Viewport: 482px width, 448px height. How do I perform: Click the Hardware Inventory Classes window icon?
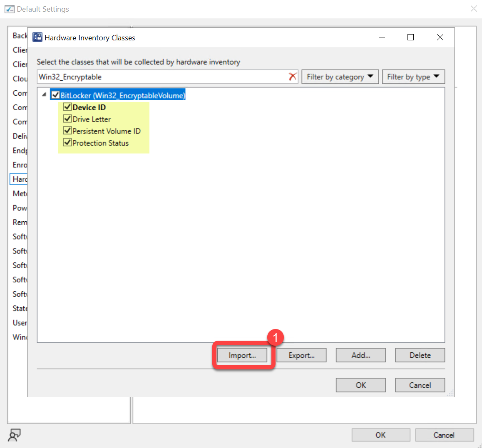pyautogui.click(x=37, y=37)
